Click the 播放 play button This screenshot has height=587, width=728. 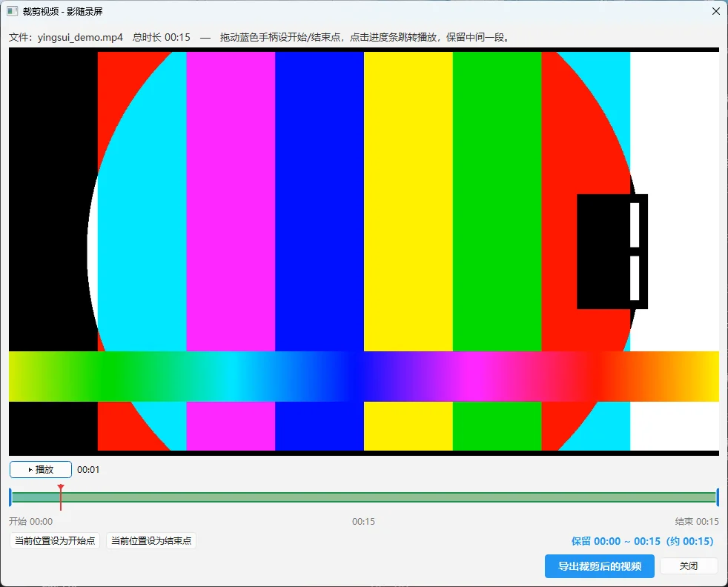pos(41,470)
